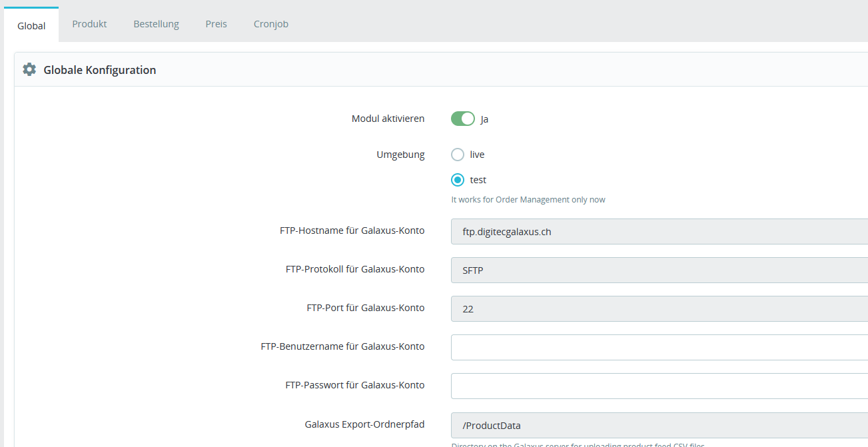Focus the FTP-Benutzername input field
868x447 pixels.
[x=659, y=347]
